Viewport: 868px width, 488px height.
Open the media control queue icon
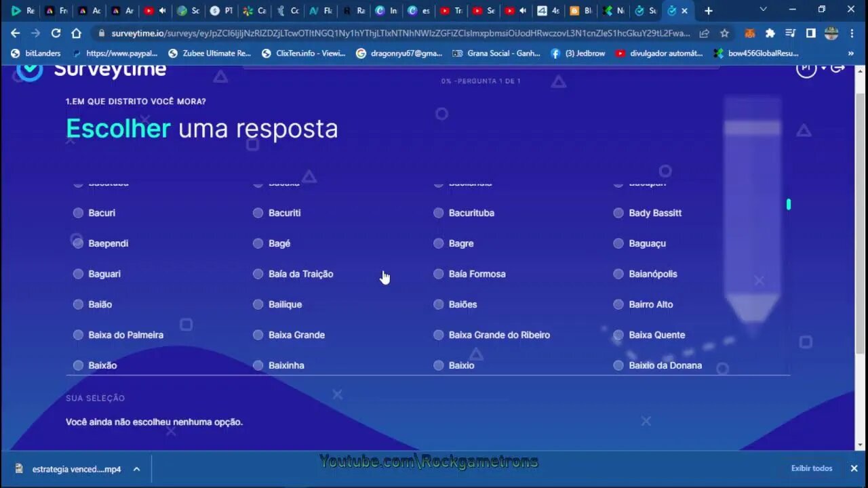(790, 33)
